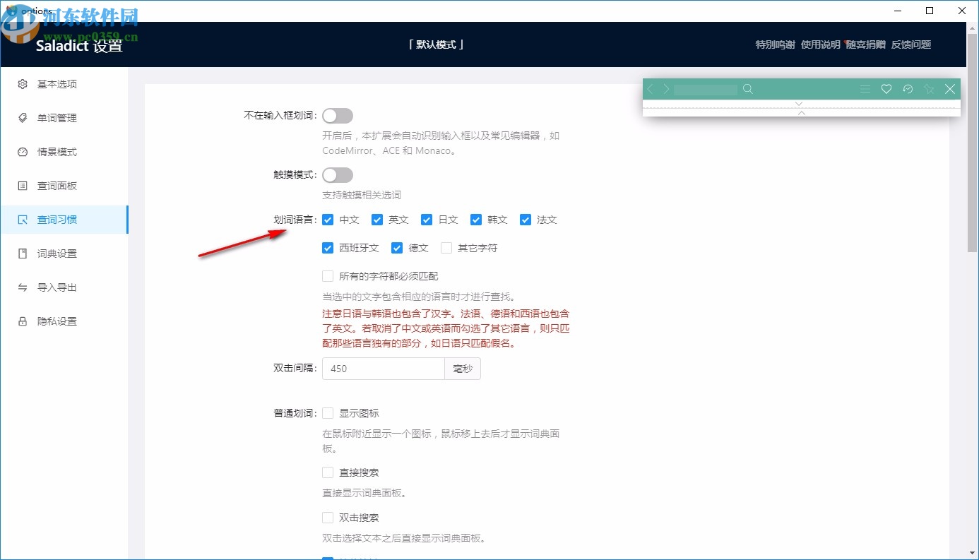The height and width of the screenshot is (560, 979).
Task: Open the 导入导出 section
Action: coord(64,287)
